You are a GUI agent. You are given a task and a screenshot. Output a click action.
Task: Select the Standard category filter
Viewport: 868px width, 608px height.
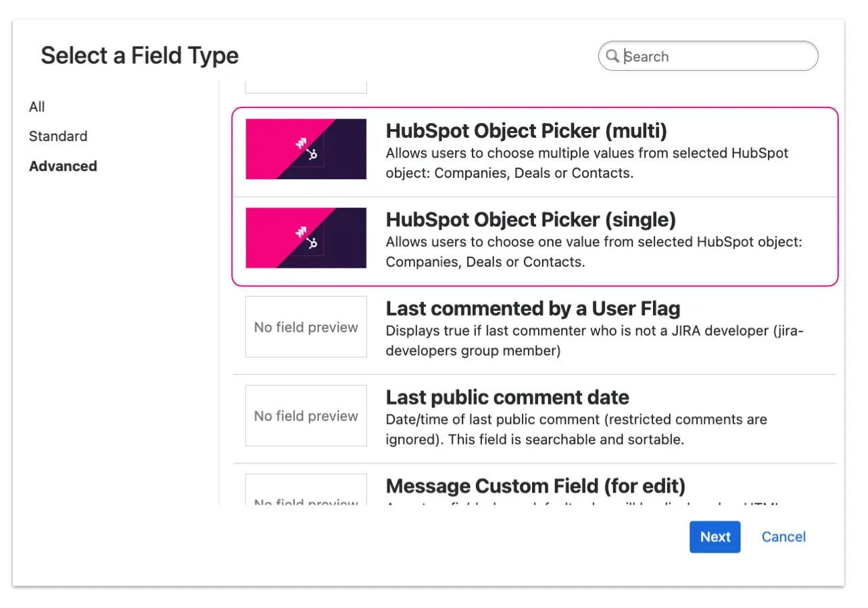58,136
